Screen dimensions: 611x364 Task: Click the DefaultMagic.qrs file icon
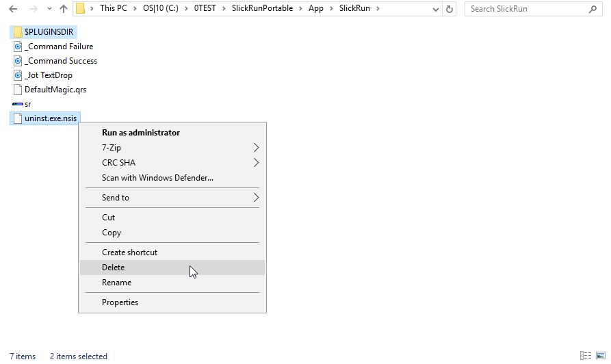18,90
